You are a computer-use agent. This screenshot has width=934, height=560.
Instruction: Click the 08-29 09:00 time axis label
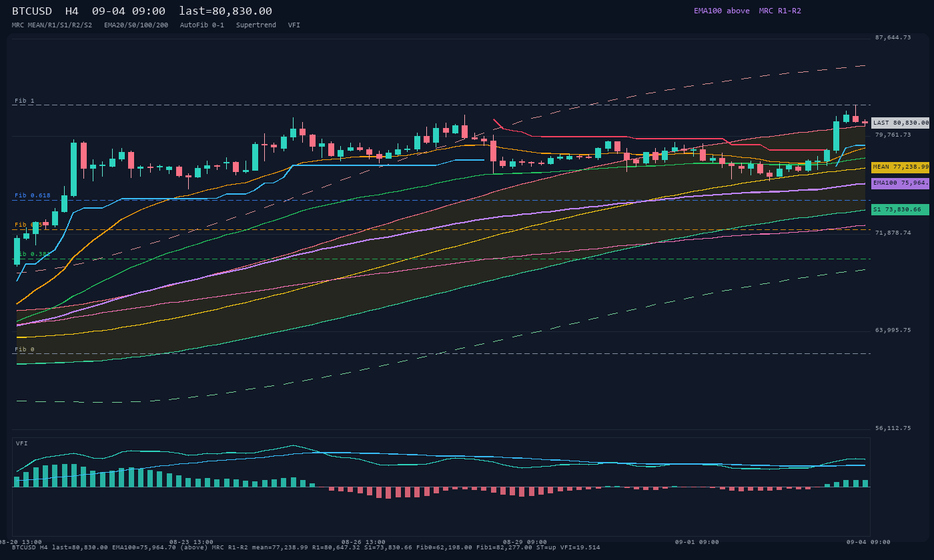[525, 542]
